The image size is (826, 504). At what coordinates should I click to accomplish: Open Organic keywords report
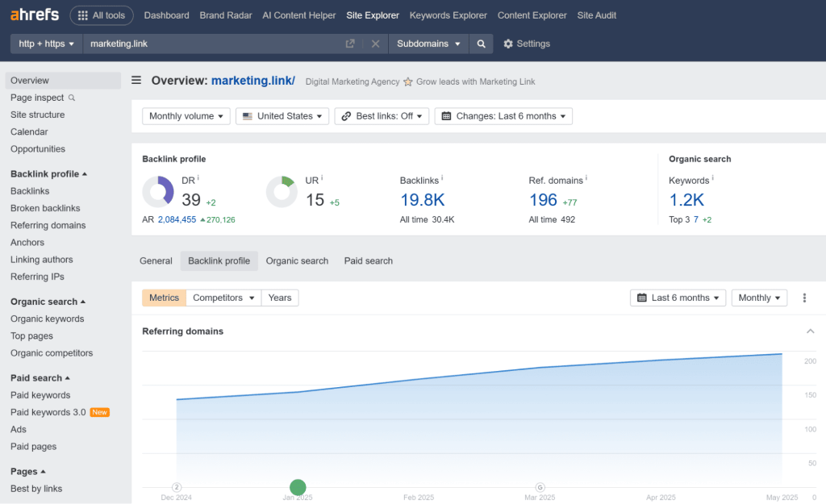(x=48, y=319)
